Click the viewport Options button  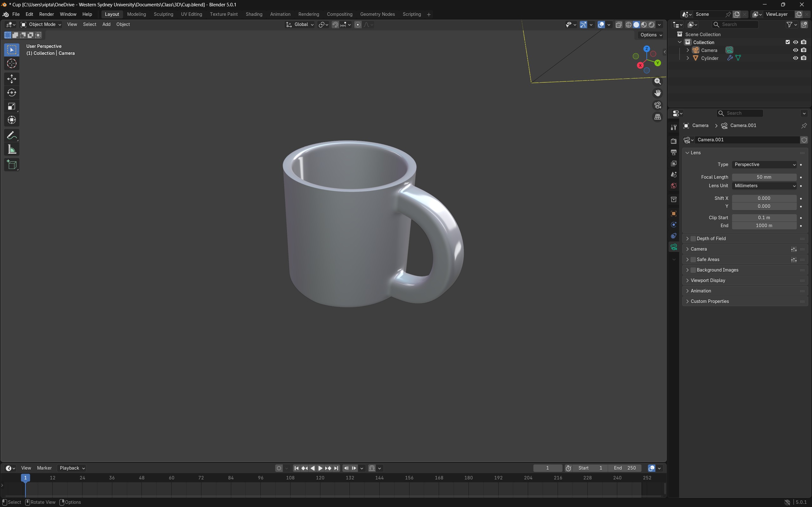click(651, 35)
